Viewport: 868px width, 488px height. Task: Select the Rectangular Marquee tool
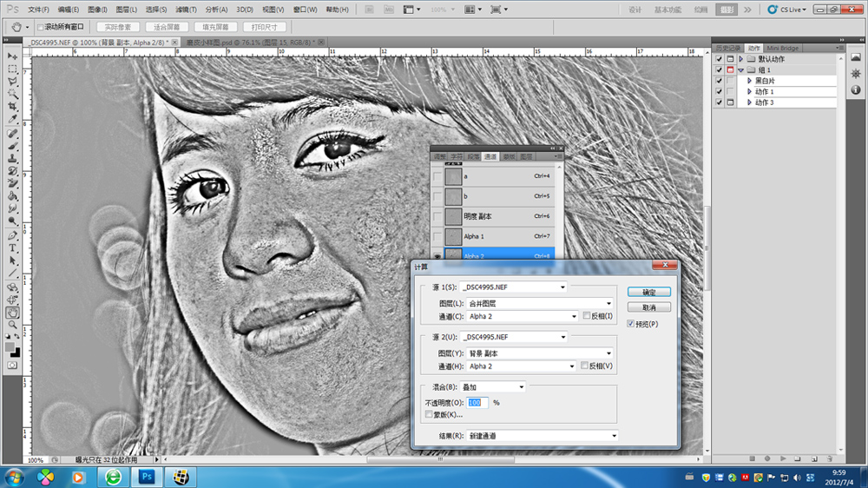point(12,69)
